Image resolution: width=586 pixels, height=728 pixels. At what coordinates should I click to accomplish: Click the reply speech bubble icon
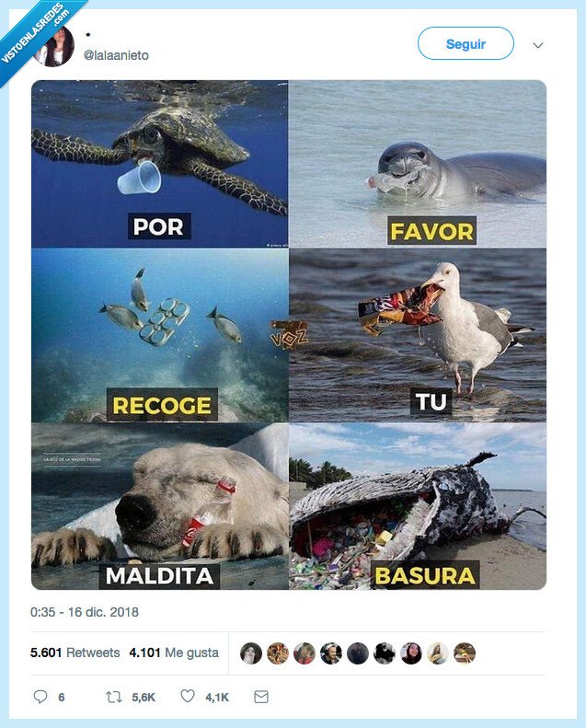[x=40, y=697]
